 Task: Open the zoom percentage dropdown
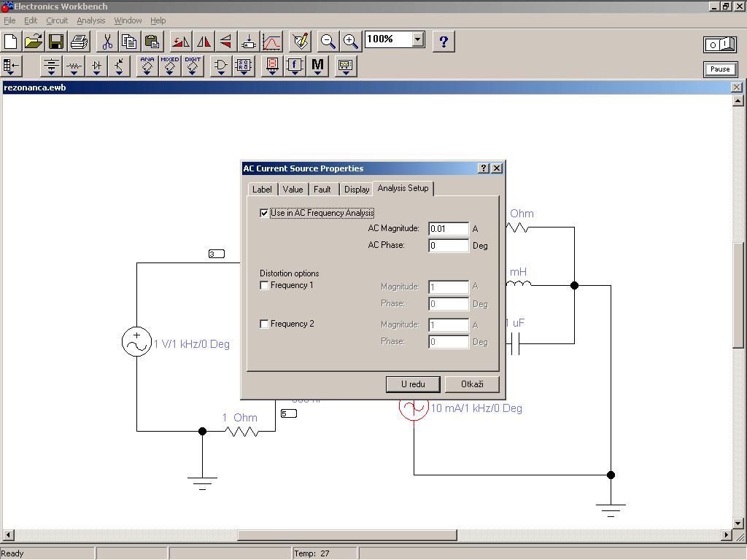click(x=418, y=39)
